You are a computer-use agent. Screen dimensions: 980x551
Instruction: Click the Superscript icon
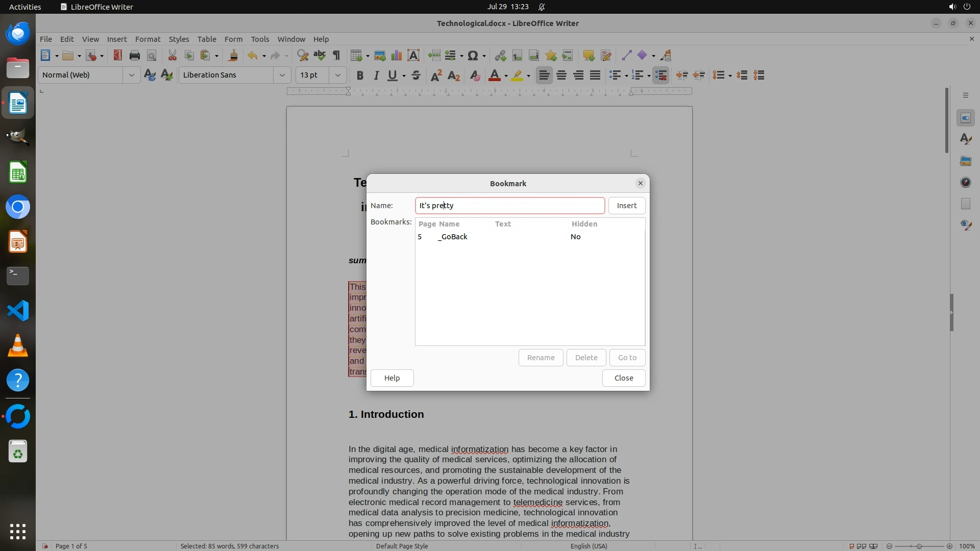point(436,76)
